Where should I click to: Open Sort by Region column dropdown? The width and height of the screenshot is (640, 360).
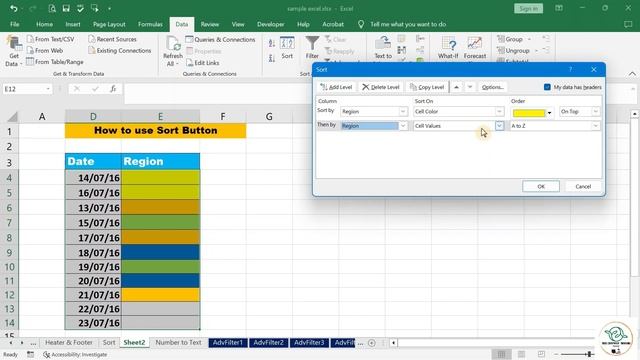tap(403, 111)
